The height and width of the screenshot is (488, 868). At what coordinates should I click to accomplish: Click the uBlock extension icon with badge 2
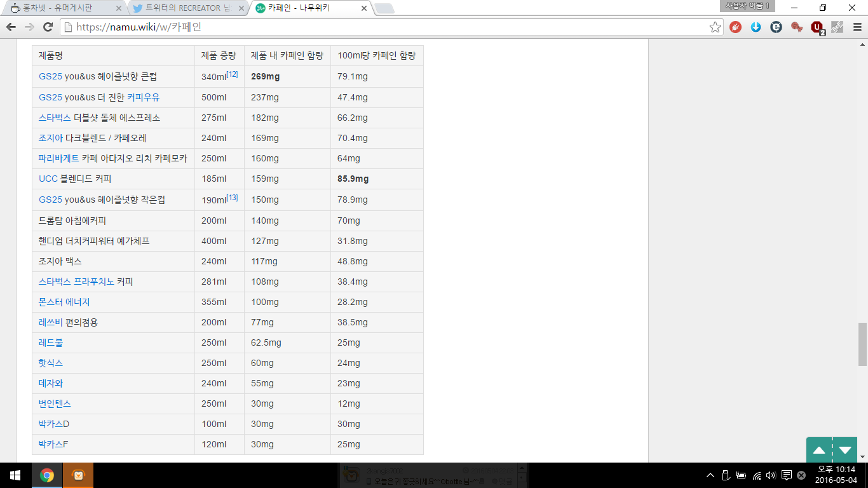(x=817, y=27)
